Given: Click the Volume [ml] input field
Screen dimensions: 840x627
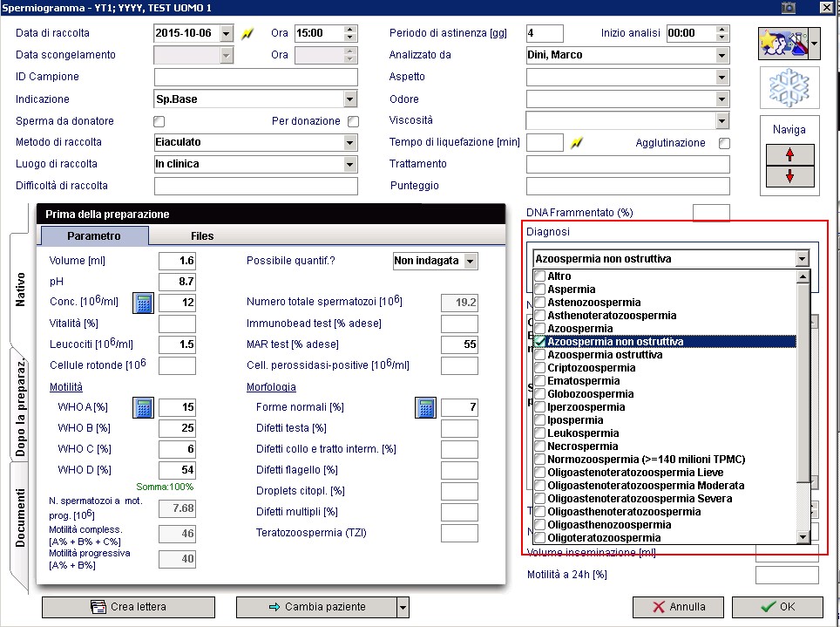Looking at the screenshot, I should [177, 262].
